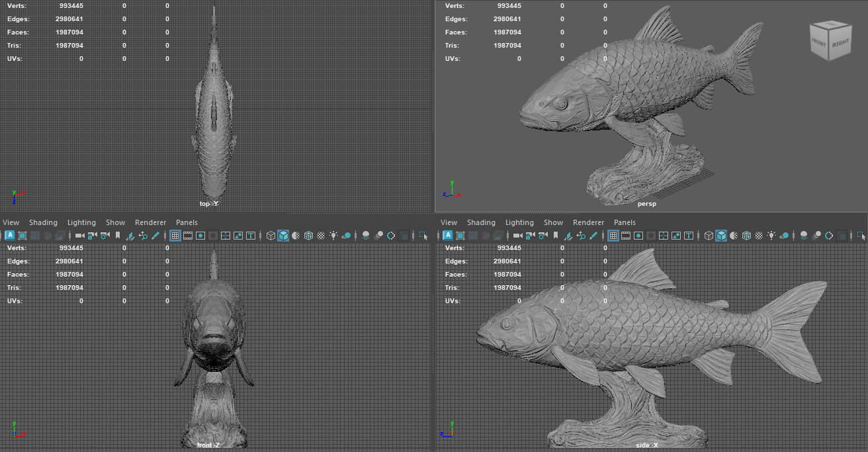This screenshot has width=868, height=452.
Task: Click the framed-square icon beside 'A' in front panel toolbar
Action: [22, 235]
